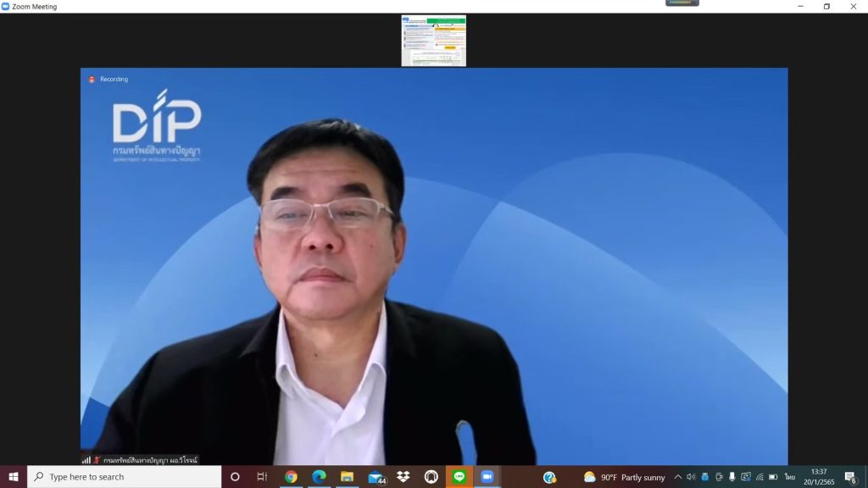
Task: Switch the Thai input language indicator
Action: coord(790,477)
